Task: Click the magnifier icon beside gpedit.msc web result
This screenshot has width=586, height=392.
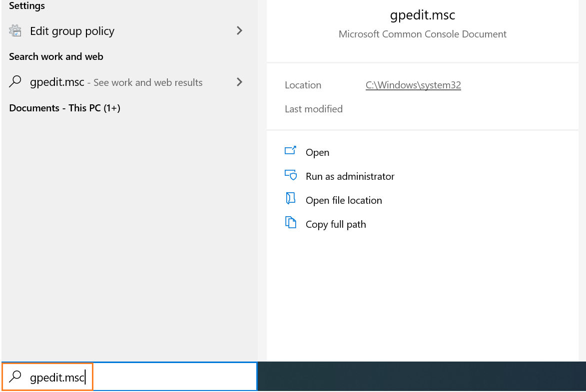Action: click(x=15, y=81)
